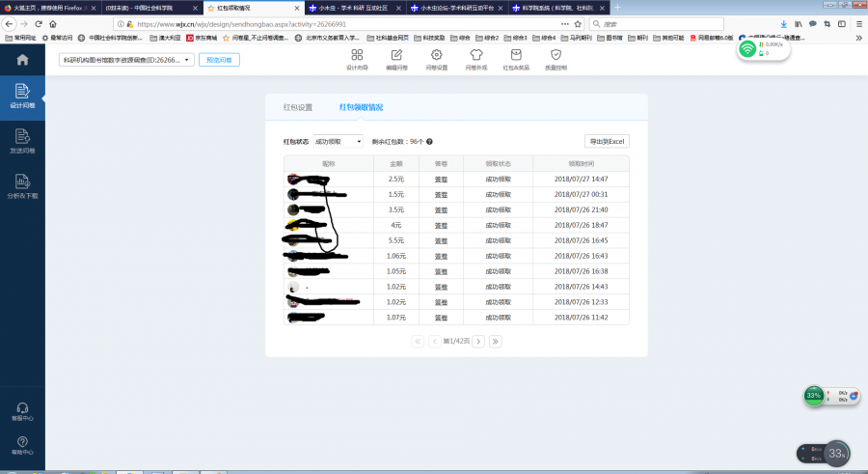Click the 设计向导 toolbar icon

357,60
